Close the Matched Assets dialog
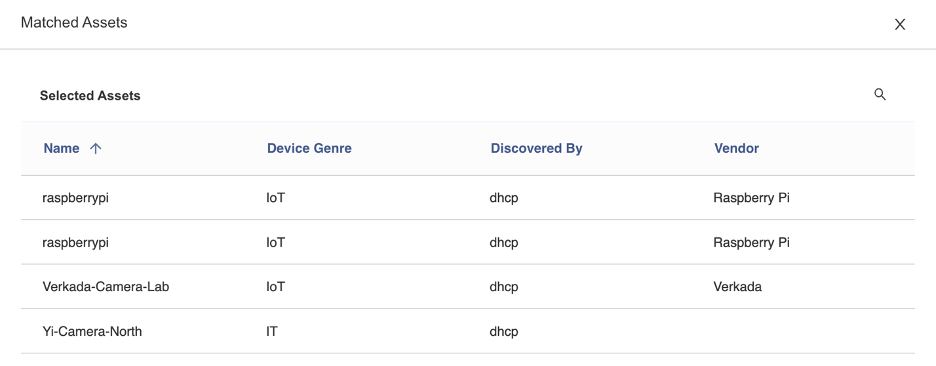This screenshot has width=936, height=366. [900, 24]
